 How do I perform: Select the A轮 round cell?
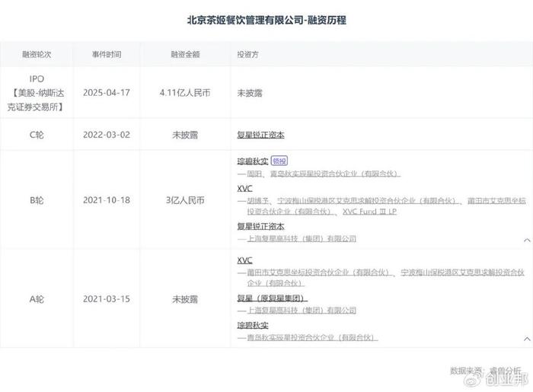37,299
